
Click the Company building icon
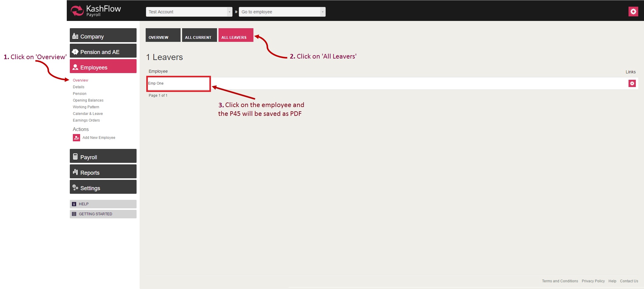(75, 36)
